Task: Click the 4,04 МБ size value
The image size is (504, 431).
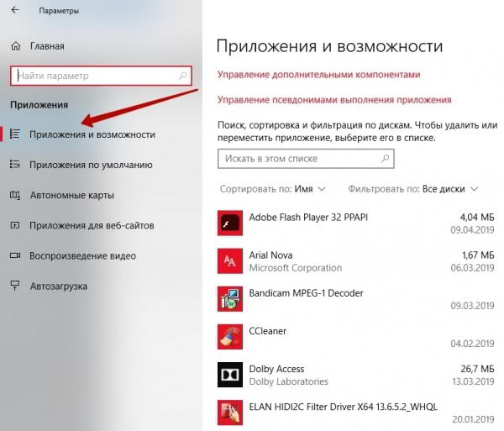Action: tap(477, 218)
